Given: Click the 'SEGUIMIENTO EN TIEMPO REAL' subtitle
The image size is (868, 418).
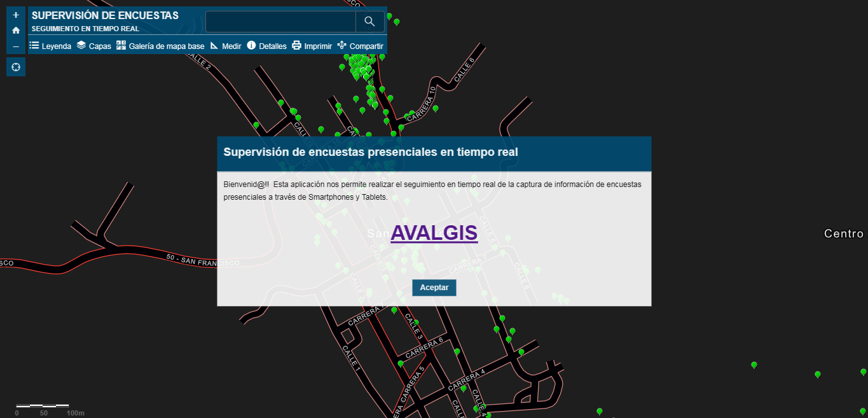Looking at the screenshot, I should tap(85, 29).
